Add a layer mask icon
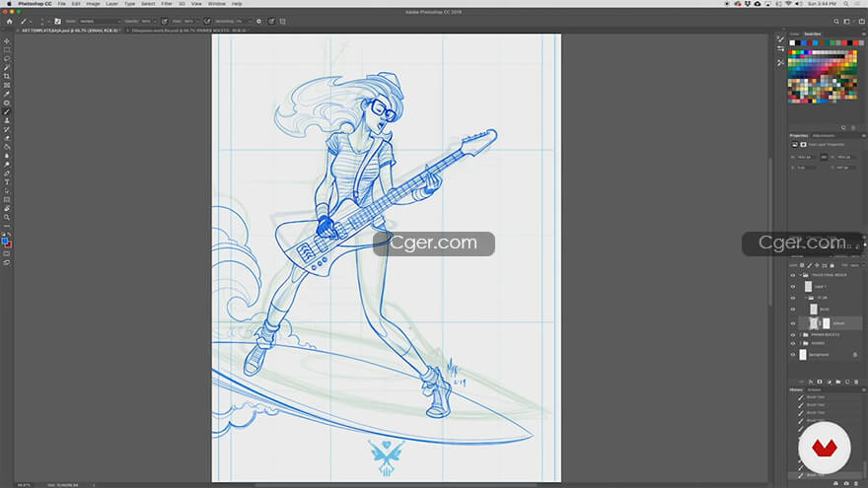868x488 pixels. [x=820, y=382]
